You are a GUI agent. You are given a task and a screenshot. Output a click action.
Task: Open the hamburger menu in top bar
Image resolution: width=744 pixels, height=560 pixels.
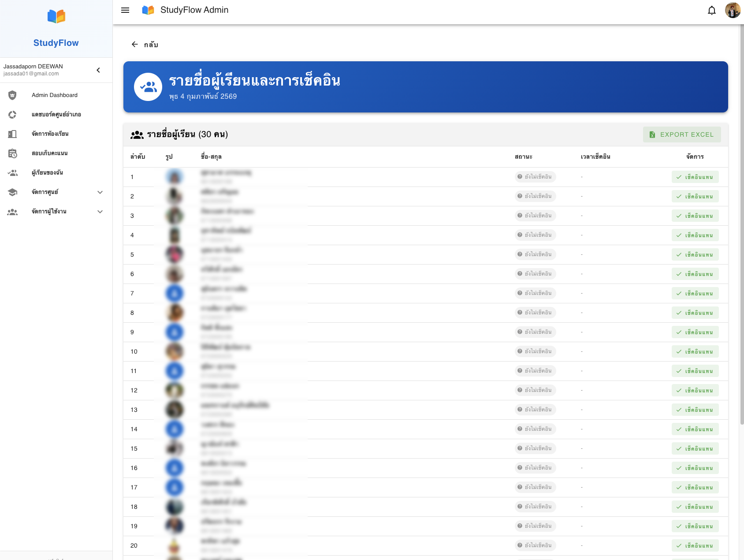[x=125, y=10]
